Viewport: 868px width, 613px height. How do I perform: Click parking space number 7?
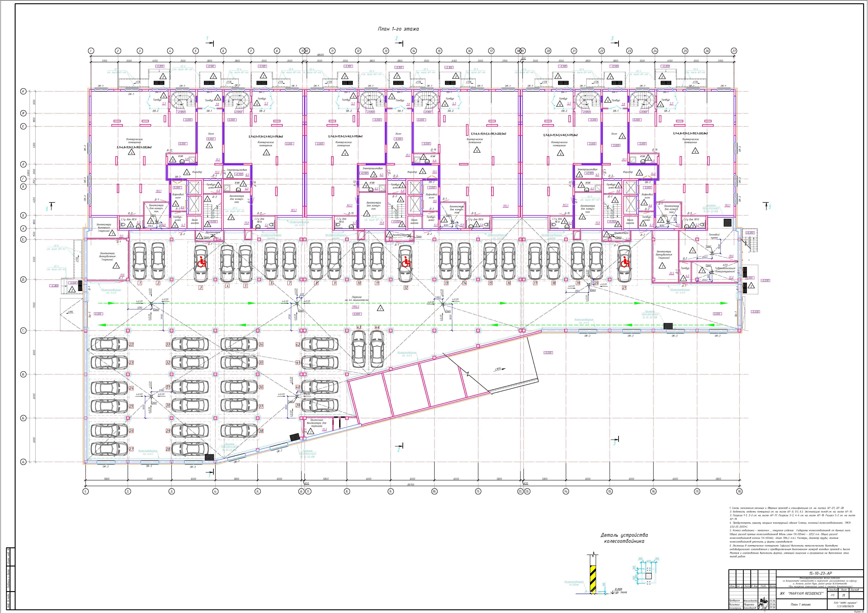point(290,283)
